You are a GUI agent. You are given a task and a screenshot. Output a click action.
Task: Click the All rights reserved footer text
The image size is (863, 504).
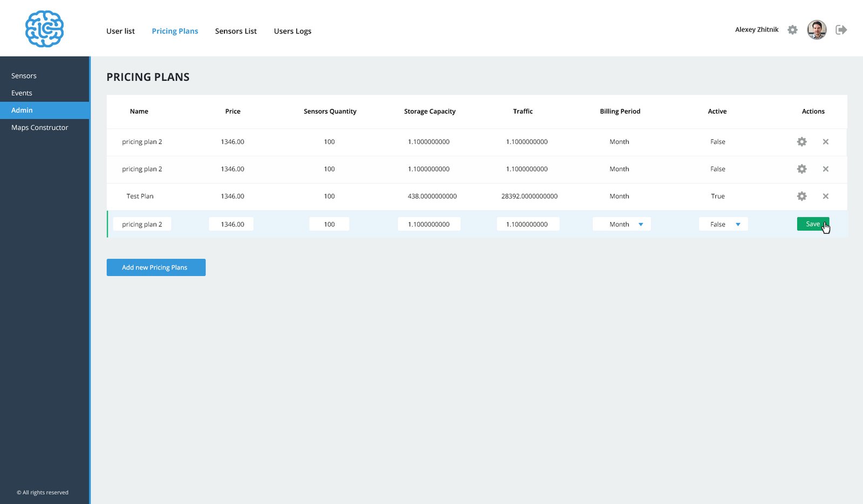click(x=43, y=493)
